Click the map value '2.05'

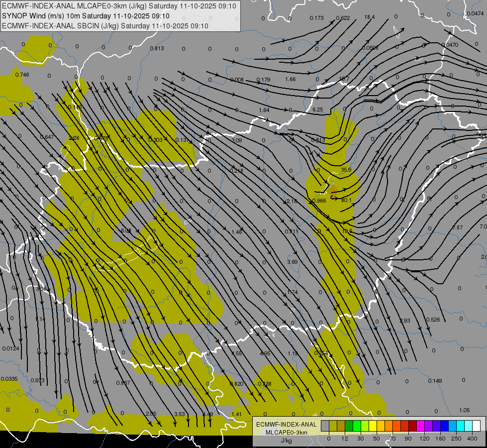[x=151, y=414]
